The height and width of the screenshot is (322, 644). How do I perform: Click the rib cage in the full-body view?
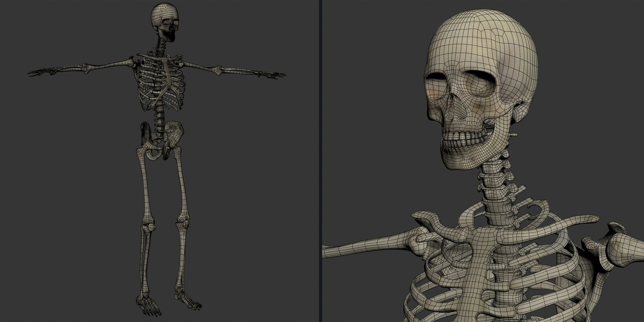tap(158, 83)
